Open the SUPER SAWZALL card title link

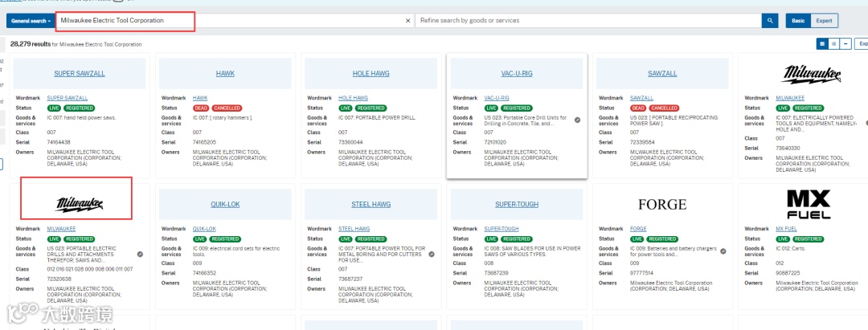79,74
